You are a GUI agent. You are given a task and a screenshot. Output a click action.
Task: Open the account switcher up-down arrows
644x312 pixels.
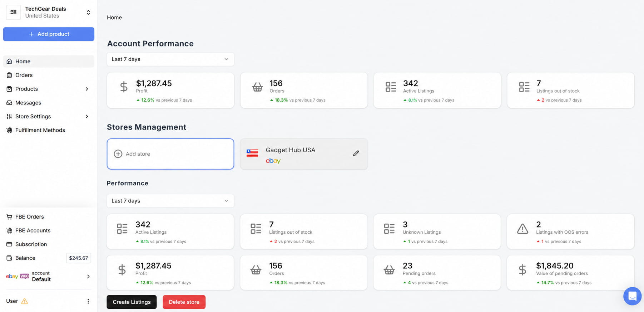click(88, 13)
